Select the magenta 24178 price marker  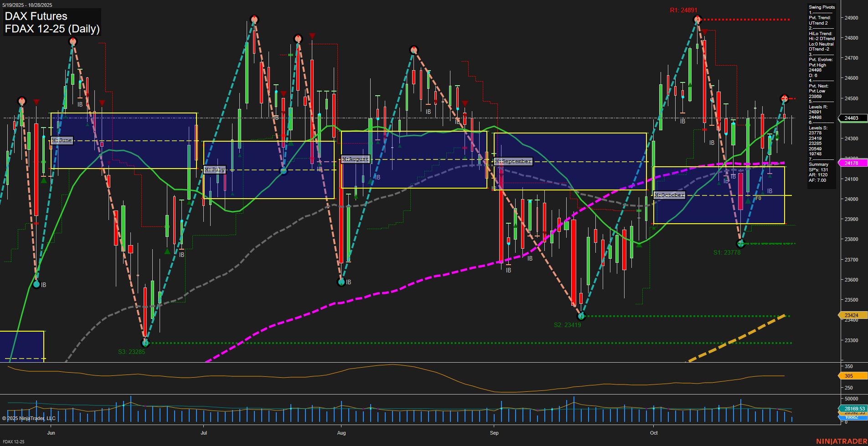(852, 163)
